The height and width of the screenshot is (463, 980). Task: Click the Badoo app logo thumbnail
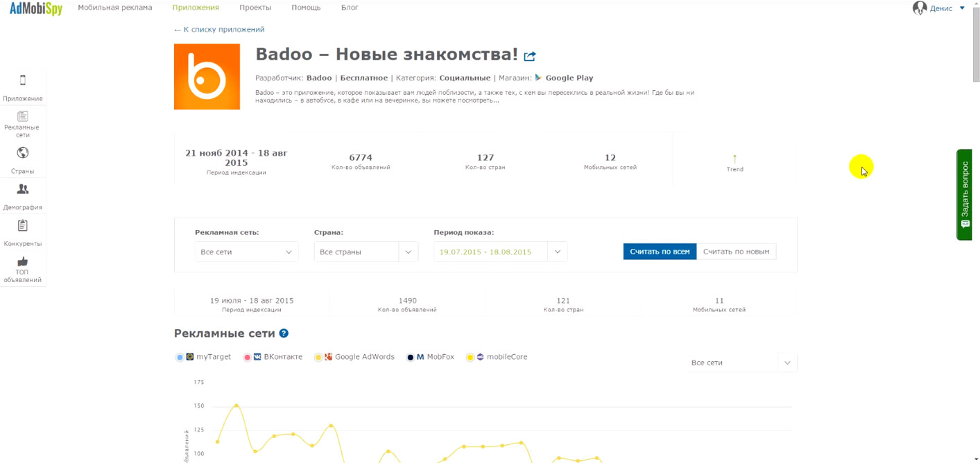click(207, 77)
